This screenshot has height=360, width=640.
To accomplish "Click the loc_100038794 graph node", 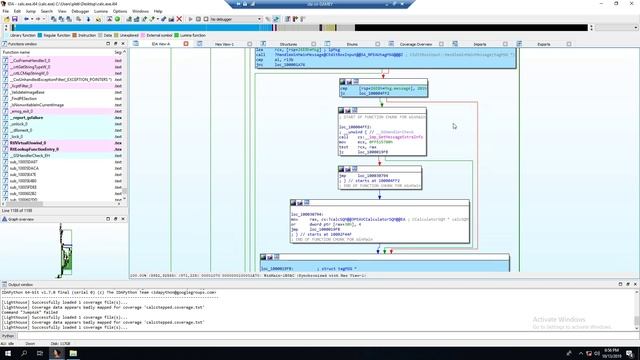I will [x=380, y=221].
